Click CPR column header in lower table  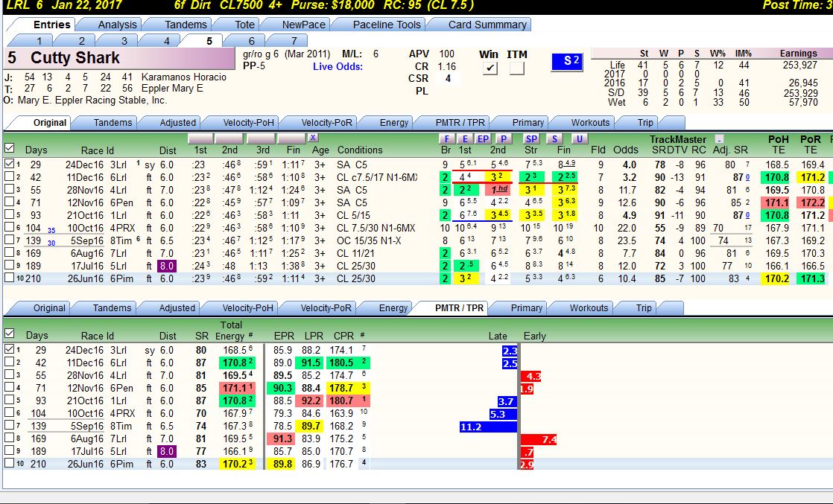point(343,336)
